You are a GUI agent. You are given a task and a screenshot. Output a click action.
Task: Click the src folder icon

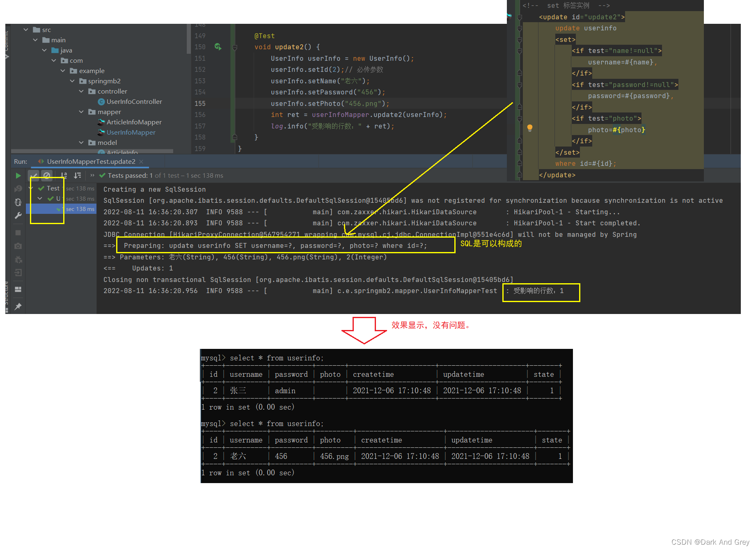coord(37,30)
